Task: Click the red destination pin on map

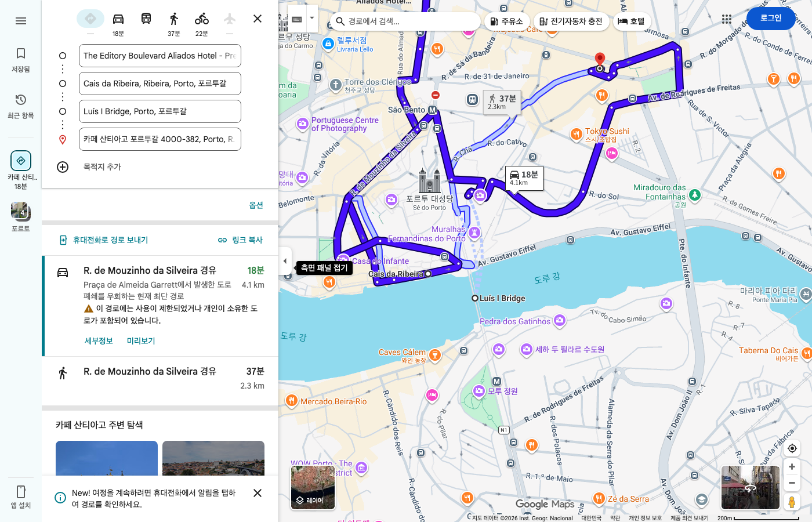Action: point(600,60)
